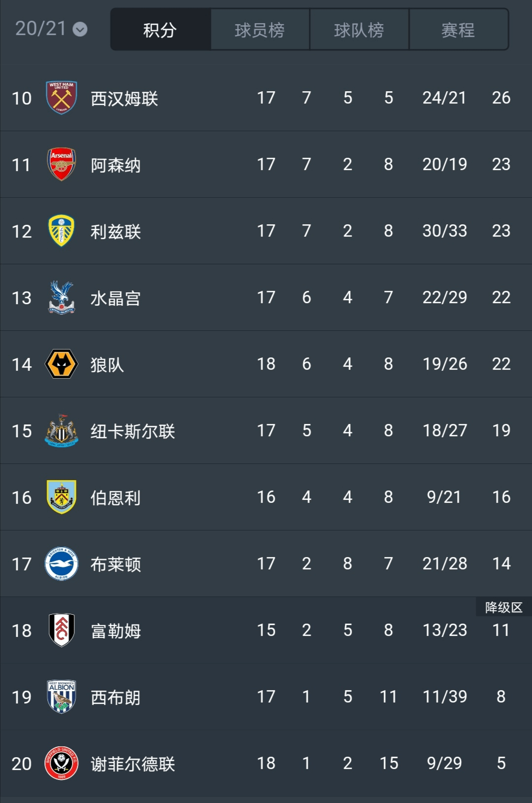532x803 pixels.
Task: Open the 纽卡斯尔联 team name
Action: 133,431
